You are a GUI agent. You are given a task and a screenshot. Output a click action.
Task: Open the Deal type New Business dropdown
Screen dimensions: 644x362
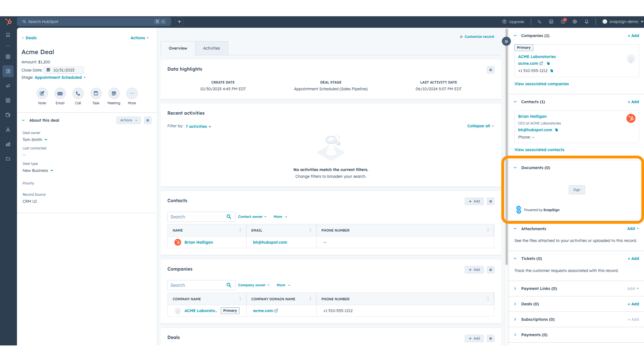pos(38,170)
